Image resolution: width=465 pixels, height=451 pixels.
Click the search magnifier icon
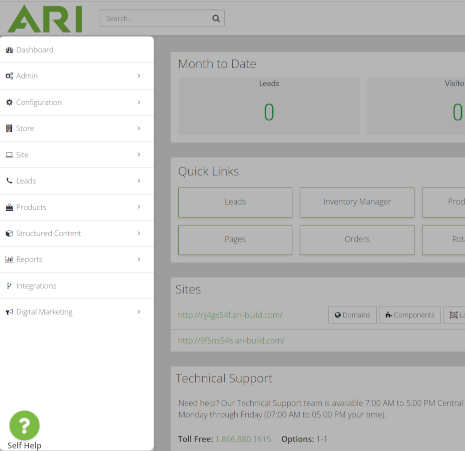[x=216, y=18]
